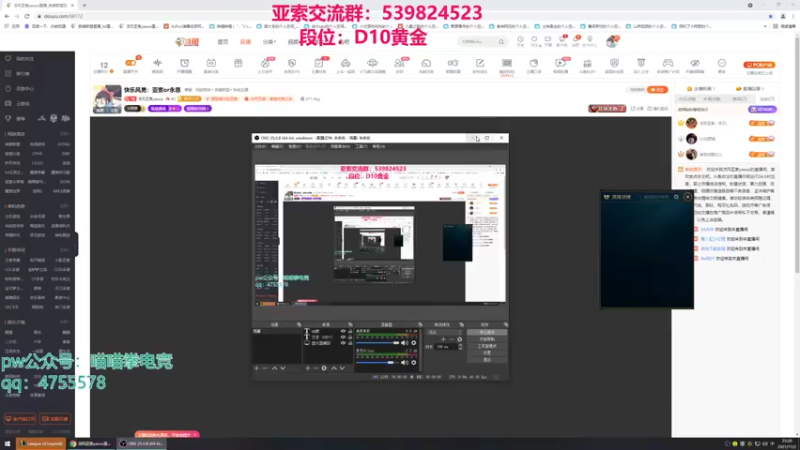Toggle visibility of second text source in OBS

(343, 337)
